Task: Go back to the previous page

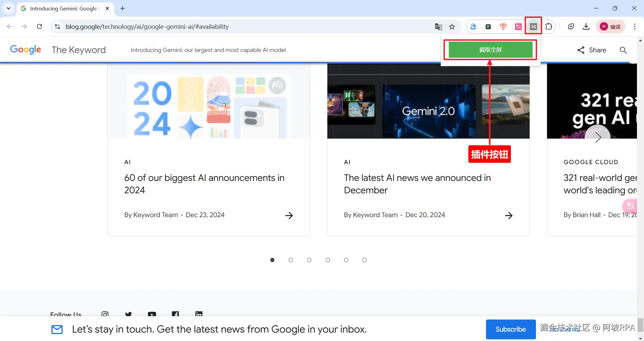Action: tap(9, 27)
